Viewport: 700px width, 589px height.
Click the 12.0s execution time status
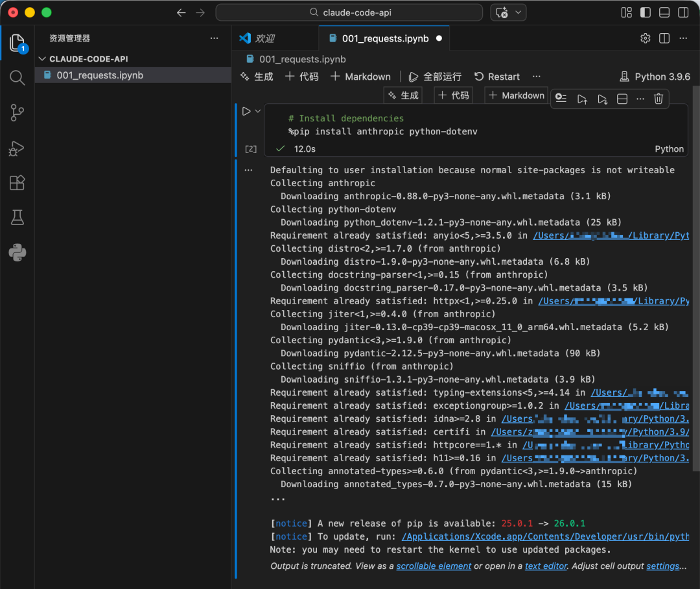click(305, 149)
